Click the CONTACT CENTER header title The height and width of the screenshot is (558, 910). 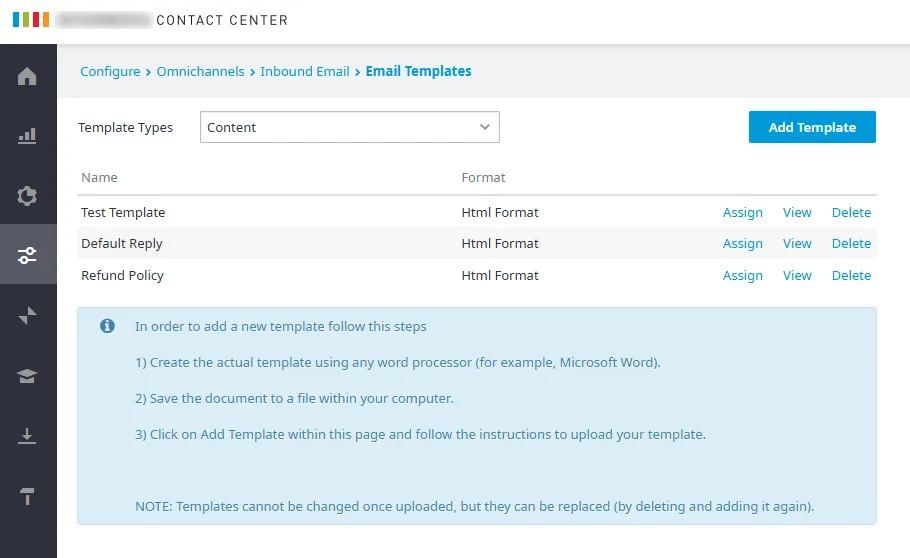(x=222, y=20)
